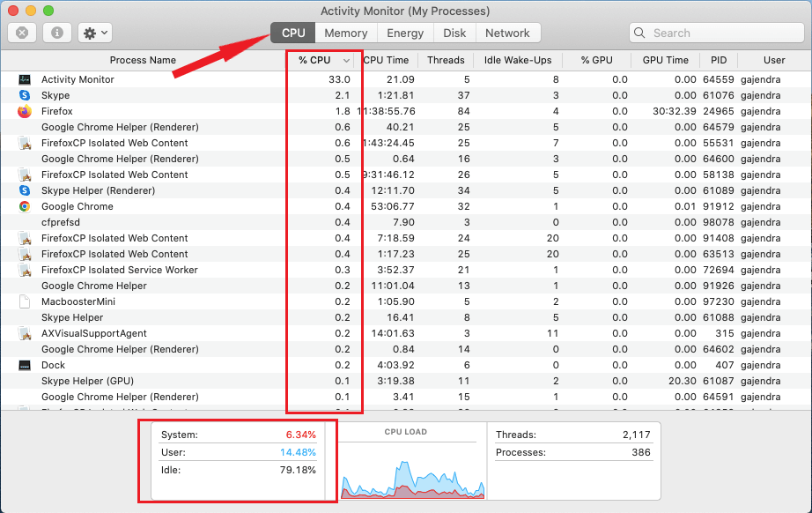Sort by Idle Wake-Ups column header
The height and width of the screenshot is (513, 812).
(x=518, y=60)
